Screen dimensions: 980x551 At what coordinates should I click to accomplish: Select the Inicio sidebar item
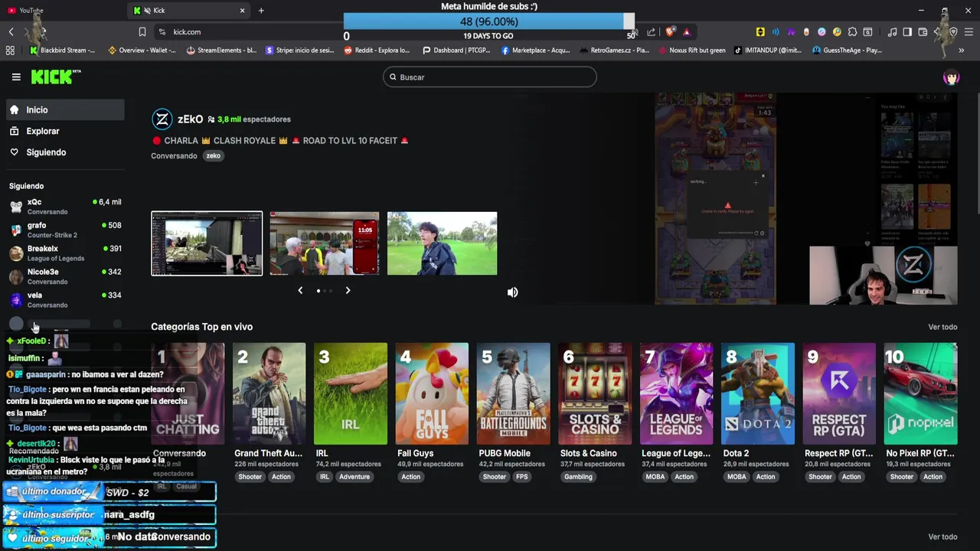click(65, 110)
